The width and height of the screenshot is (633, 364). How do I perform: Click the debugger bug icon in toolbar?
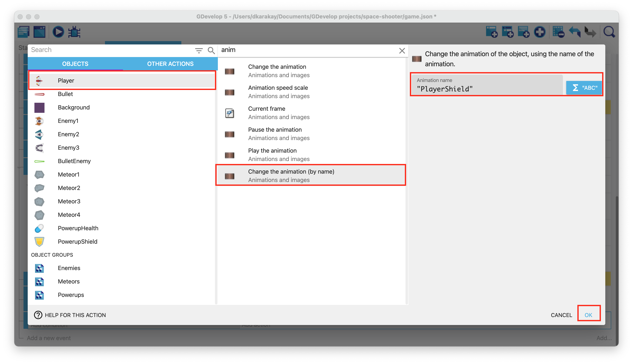[x=74, y=32]
